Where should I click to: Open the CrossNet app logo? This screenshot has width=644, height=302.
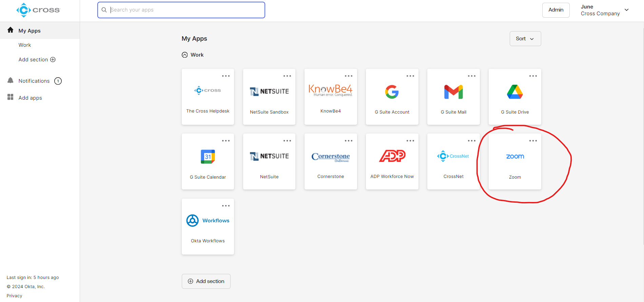click(453, 156)
